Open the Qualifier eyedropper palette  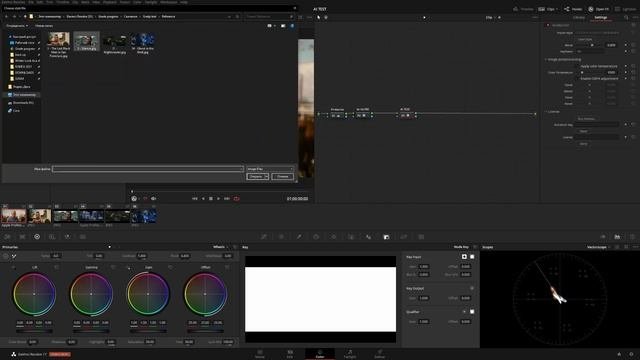coord(299,237)
